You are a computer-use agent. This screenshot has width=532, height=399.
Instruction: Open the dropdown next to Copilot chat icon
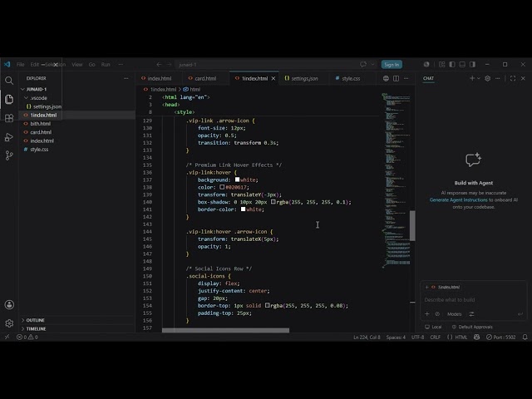click(372, 65)
